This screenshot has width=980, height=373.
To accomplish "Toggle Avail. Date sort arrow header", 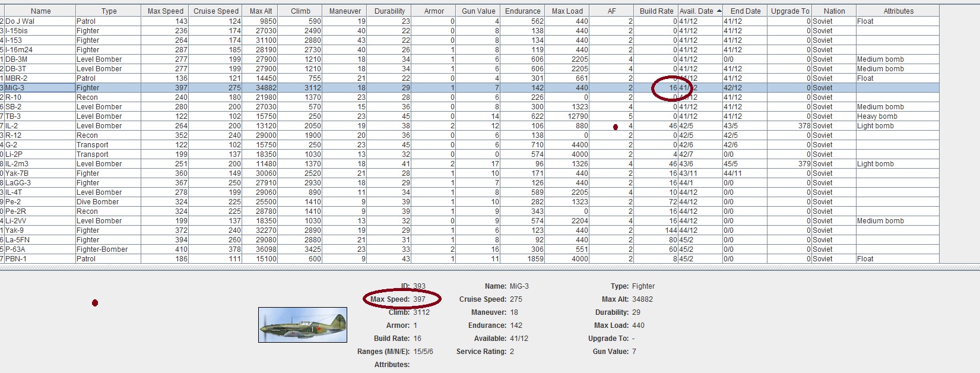I will pos(700,11).
